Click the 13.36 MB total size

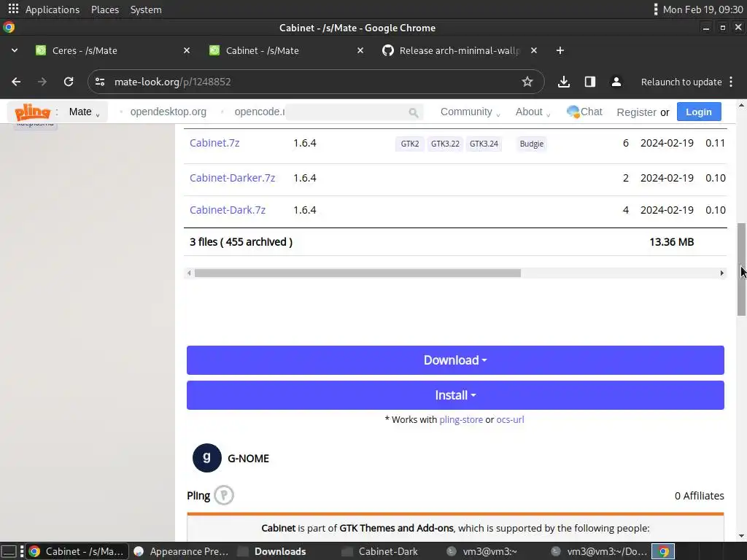(671, 242)
